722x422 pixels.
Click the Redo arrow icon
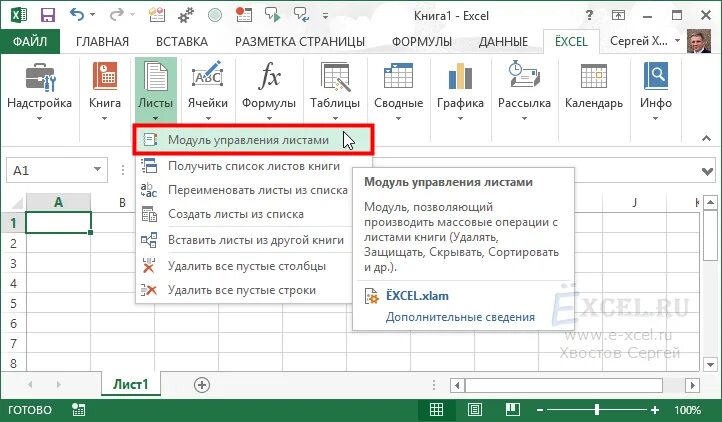click(x=117, y=15)
